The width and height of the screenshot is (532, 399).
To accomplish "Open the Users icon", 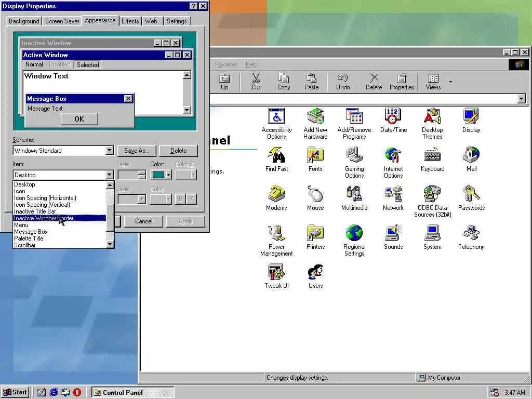I will pyautogui.click(x=315, y=276).
